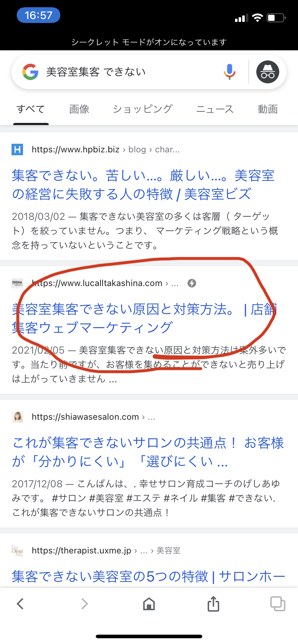Open 集客できない美容室の5つの特徴 result link
The height and width of the screenshot is (644, 298).
148,576
